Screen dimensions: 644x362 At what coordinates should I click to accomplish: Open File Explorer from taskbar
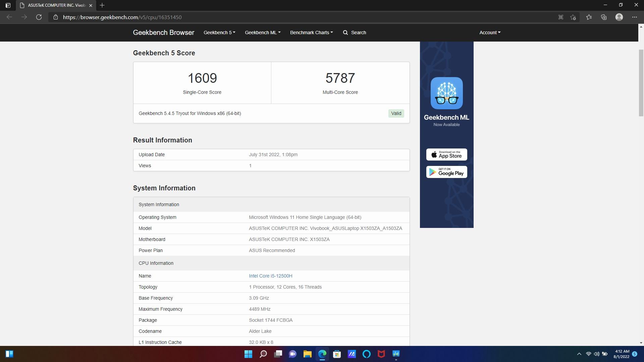307,354
